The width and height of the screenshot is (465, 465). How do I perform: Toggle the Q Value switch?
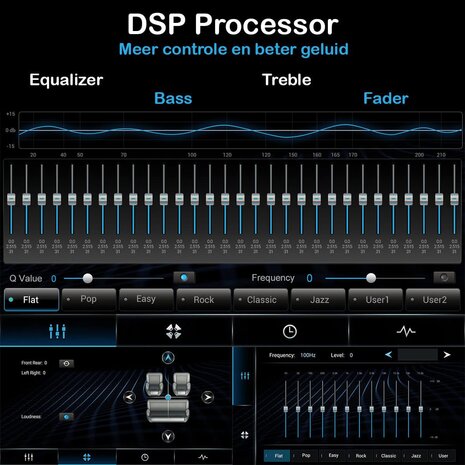coord(184,278)
